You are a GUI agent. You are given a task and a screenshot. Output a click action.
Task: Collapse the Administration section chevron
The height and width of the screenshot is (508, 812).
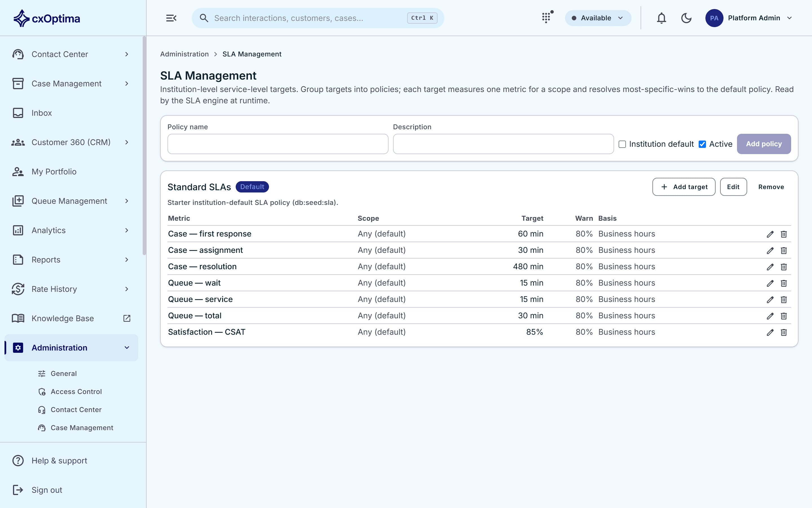(127, 348)
